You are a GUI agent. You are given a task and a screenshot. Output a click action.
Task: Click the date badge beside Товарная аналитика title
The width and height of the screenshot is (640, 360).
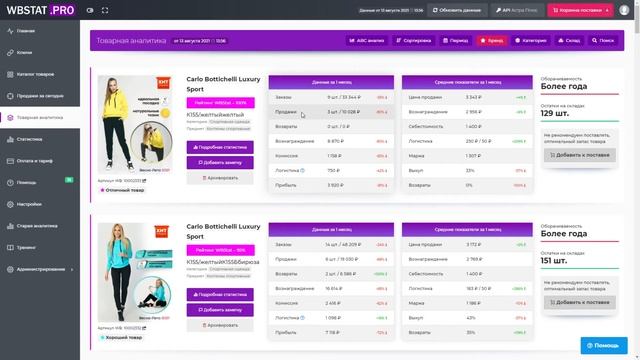(x=200, y=41)
